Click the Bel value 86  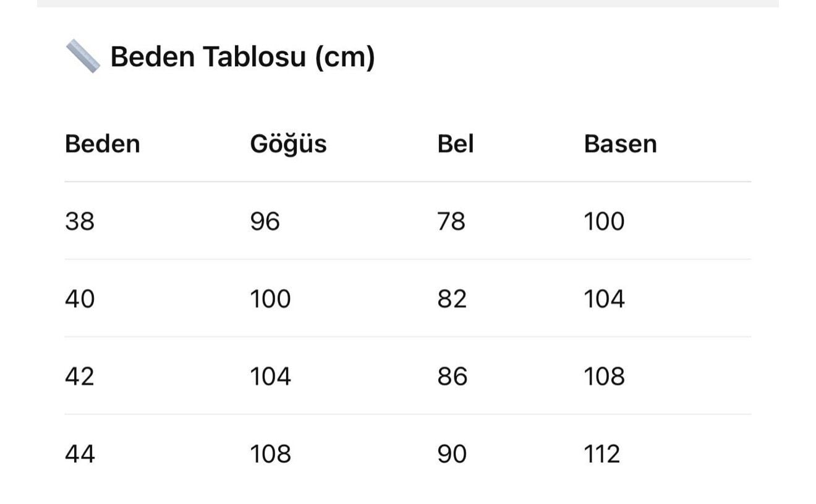pyautogui.click(x=453, y=376)
